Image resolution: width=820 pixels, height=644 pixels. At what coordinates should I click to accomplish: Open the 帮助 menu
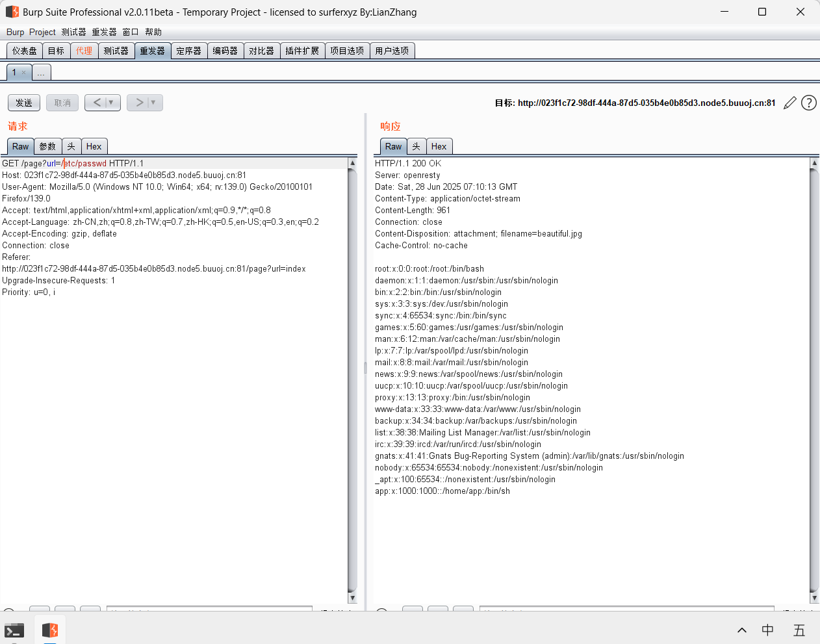[x=153, y=32]
